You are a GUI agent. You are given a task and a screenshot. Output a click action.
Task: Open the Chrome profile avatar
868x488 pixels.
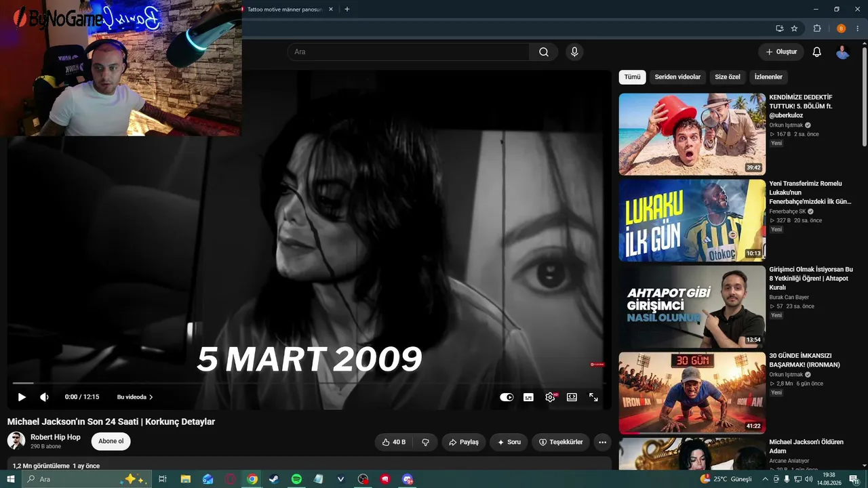tap(841, 28)
